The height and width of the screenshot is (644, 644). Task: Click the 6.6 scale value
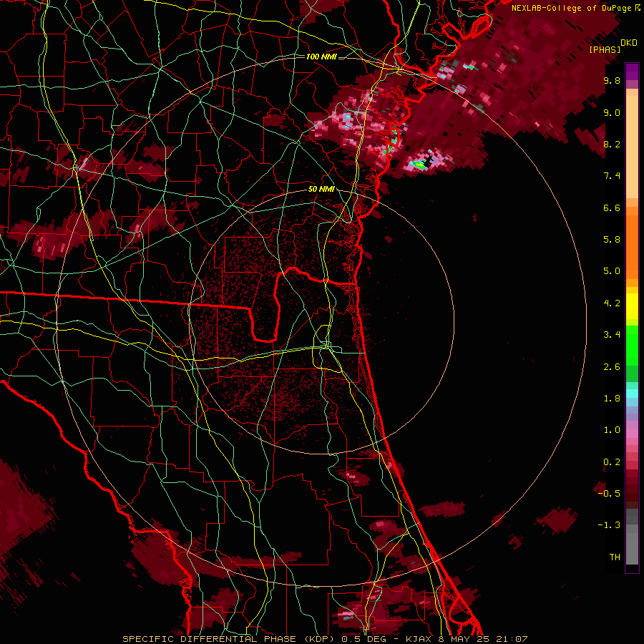click(x=612, y=208)
